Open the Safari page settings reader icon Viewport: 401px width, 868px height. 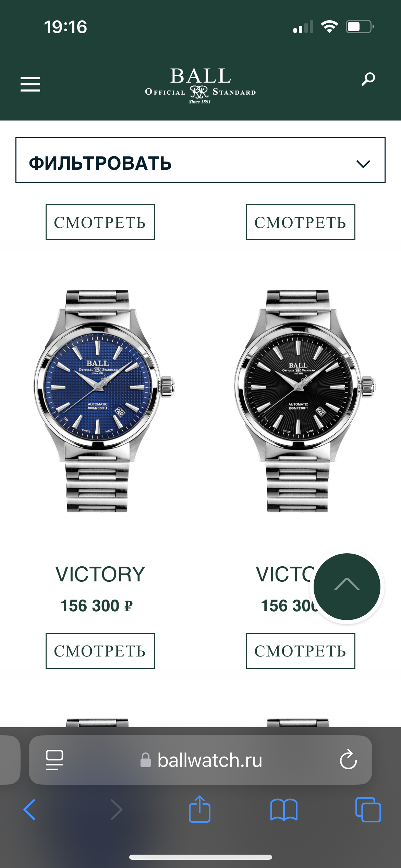coord(54,760)
